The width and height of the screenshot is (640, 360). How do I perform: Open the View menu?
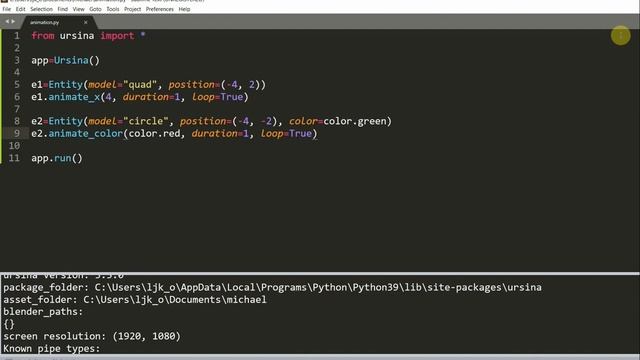coord(78,9)
